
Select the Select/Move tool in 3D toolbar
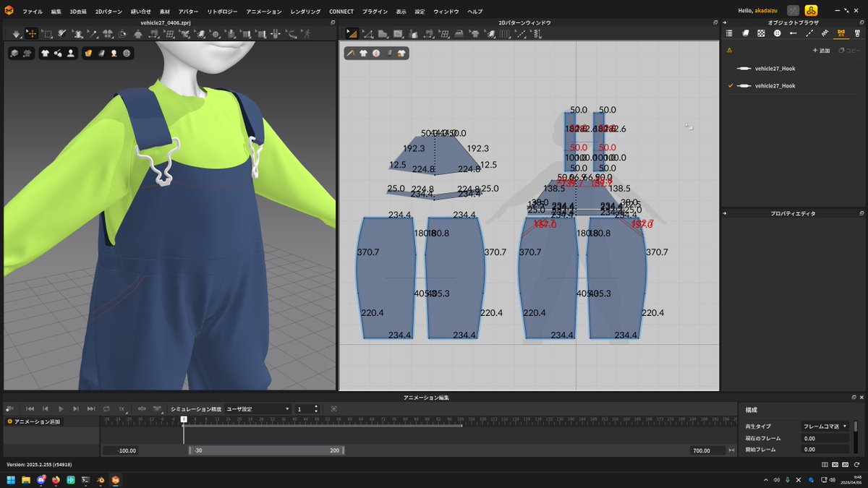[32, 34]
